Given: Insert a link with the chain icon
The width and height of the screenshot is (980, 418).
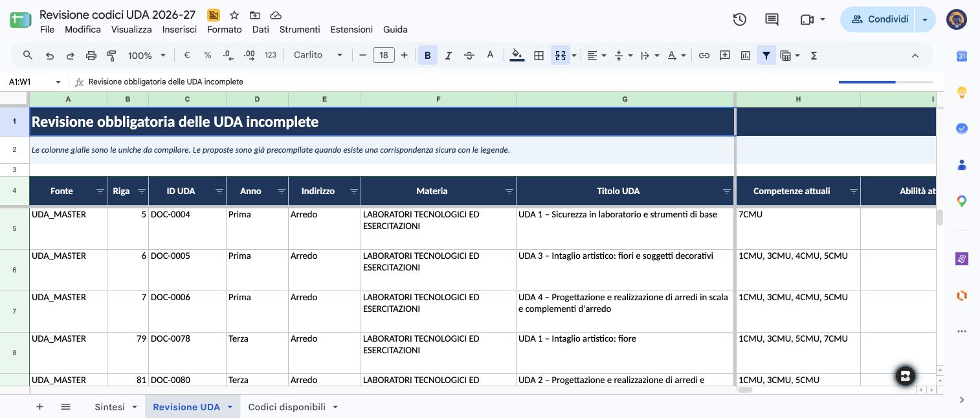Looking at the screenshot, I should pos(704,56).
